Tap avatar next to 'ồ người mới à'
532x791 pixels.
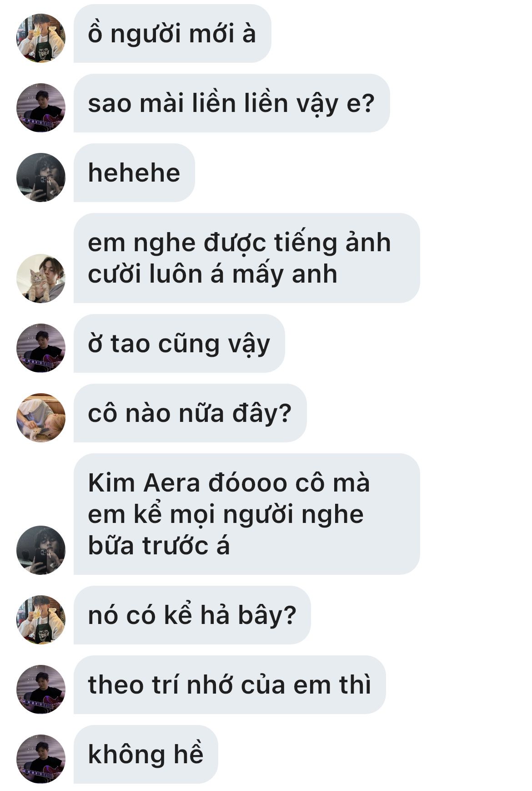(41, 38)
